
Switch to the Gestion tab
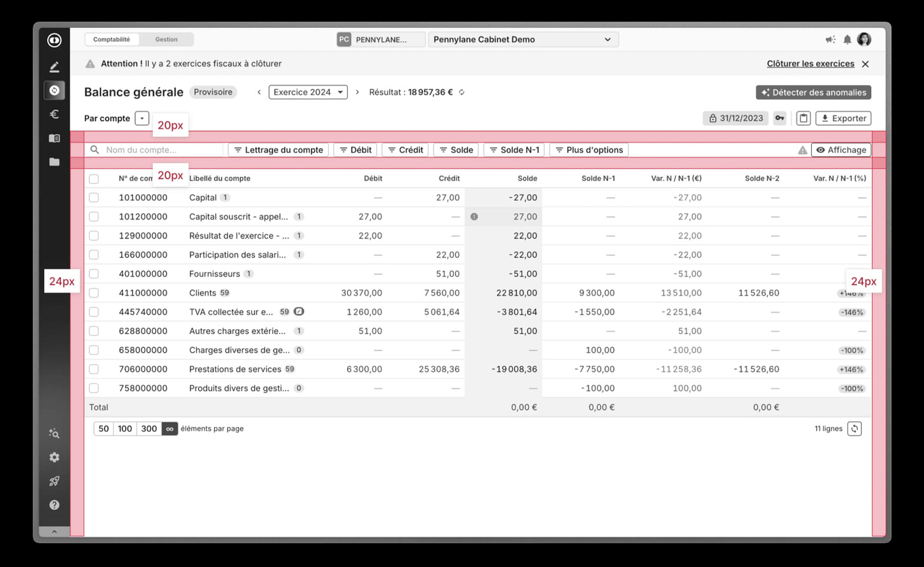point(166,39)
